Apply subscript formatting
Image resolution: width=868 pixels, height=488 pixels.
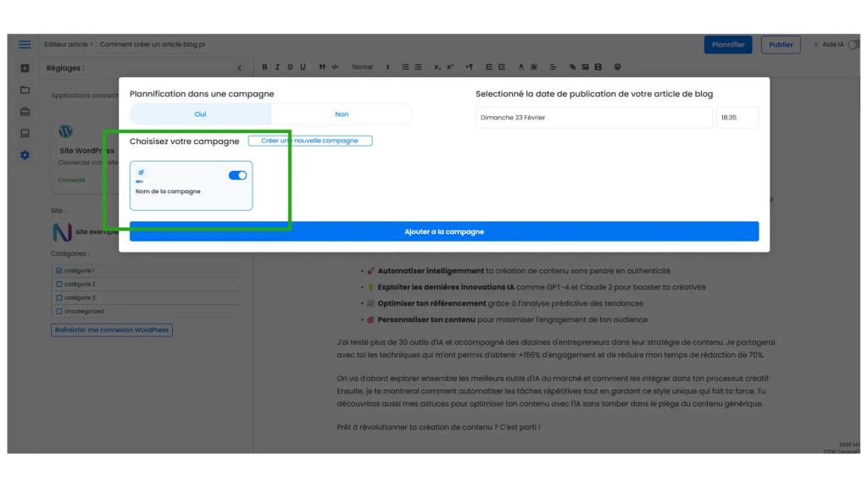pos(437,67)
